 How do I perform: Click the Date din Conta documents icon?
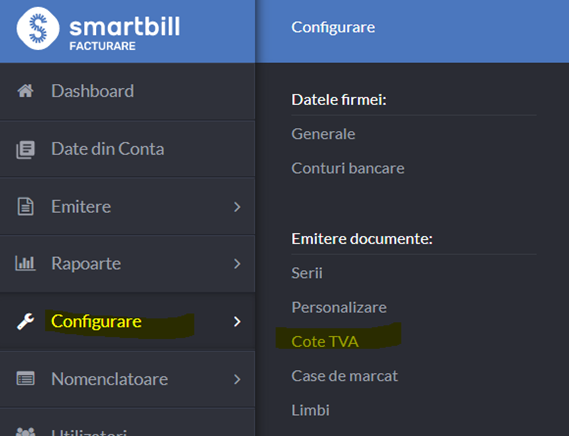point(25,150)
